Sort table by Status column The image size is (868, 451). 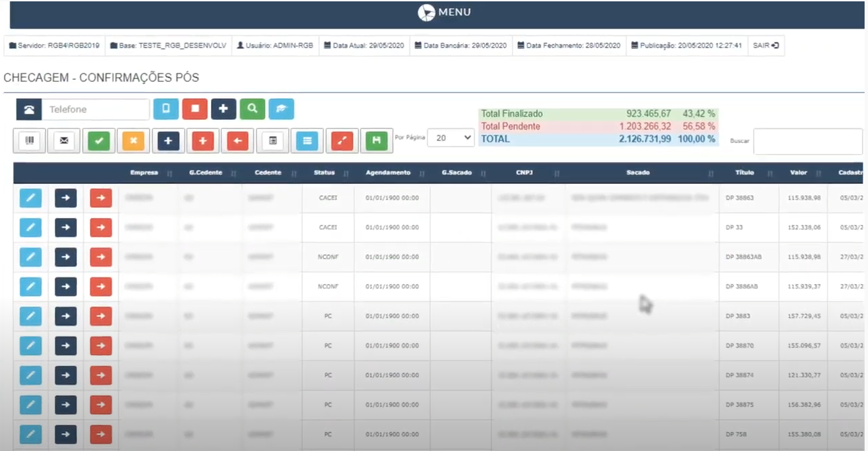tap(325, 173)
